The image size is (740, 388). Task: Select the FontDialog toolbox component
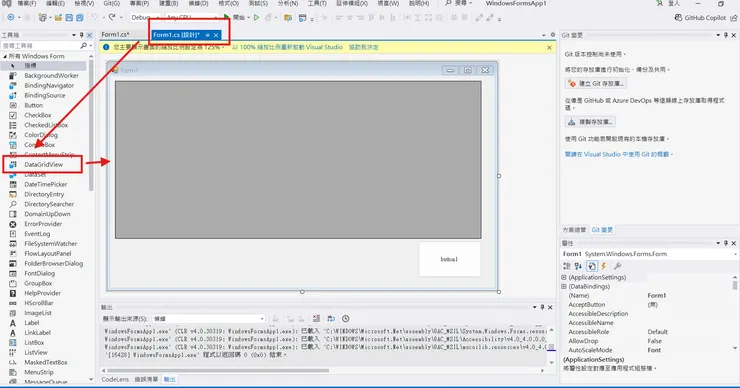[39, 274]
